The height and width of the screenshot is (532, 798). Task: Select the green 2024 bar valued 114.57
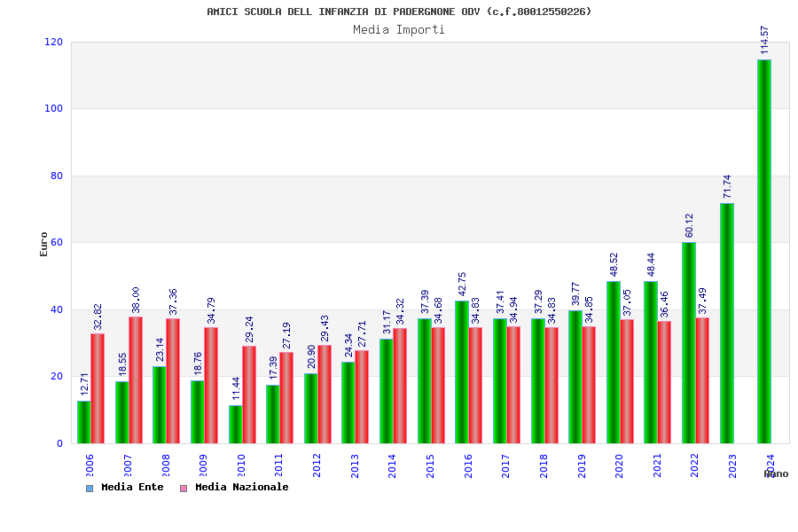pos(764,252)
